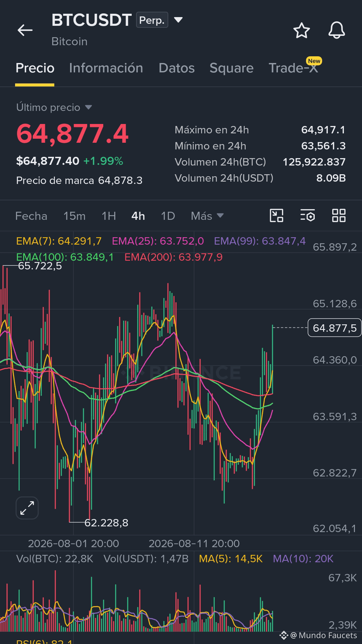362x644 pixels.
Task: Open the Trade-X tab
Action: 294,68
